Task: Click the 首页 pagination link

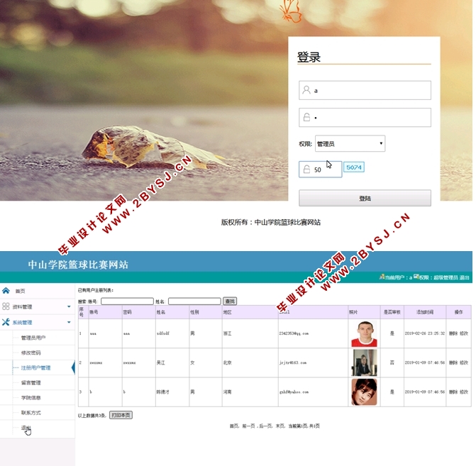Action: click(x=234, y=426)
